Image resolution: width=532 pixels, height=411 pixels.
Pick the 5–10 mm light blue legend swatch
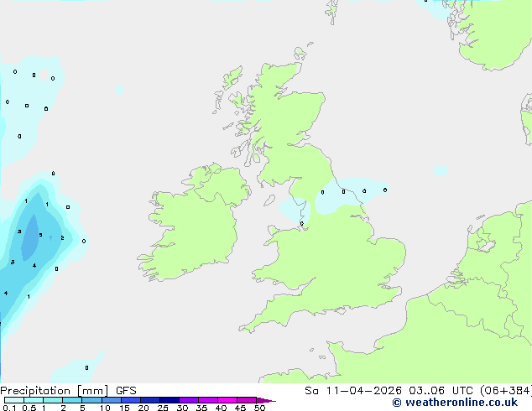pyautogui.click(x=92, y=400)
